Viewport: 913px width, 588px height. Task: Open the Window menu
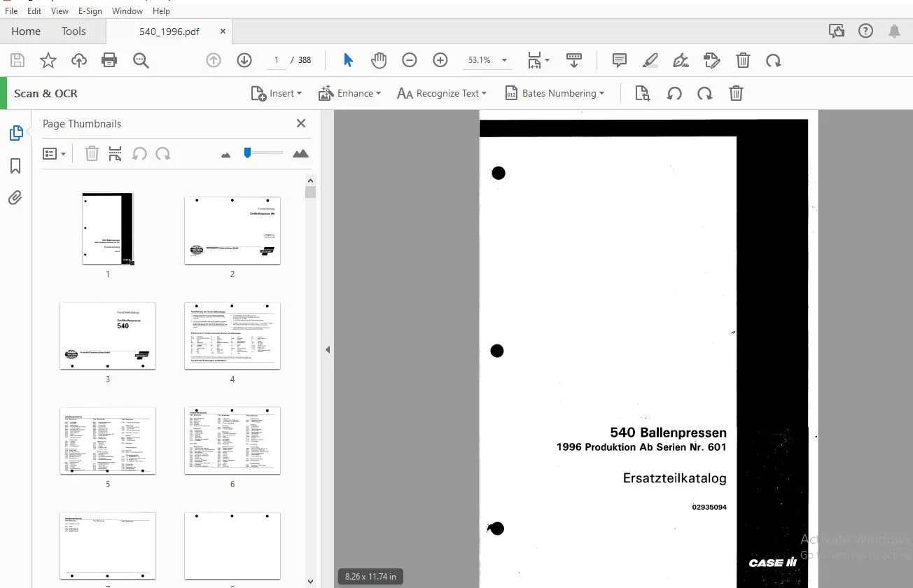(127, 11)
